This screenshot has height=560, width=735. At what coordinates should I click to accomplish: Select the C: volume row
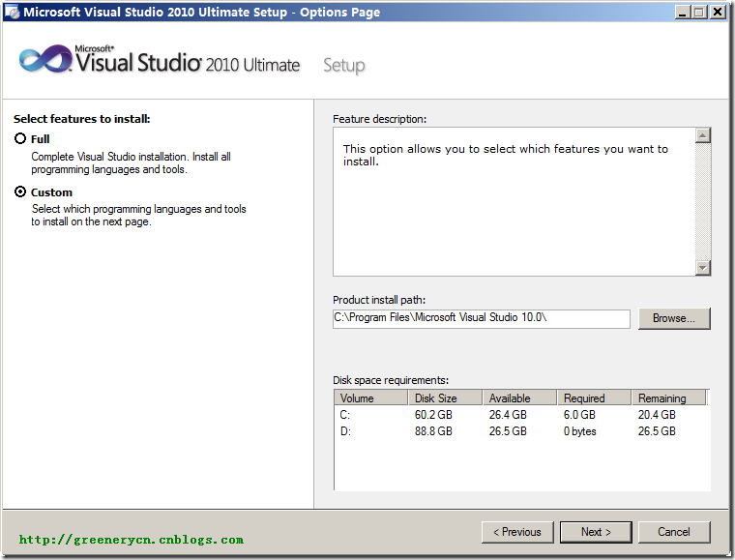pos(521,415)
